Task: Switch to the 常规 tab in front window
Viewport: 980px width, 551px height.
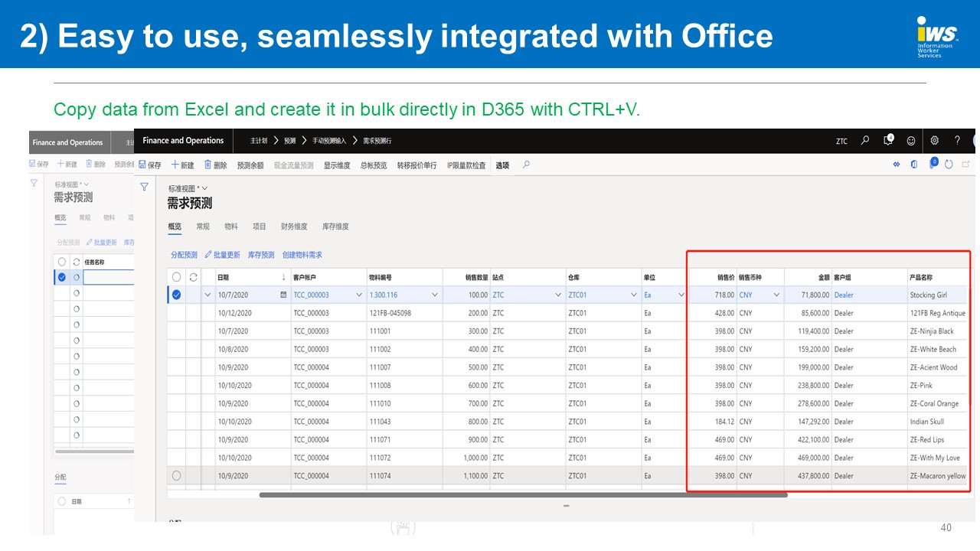Action: [x=203, y=227]
